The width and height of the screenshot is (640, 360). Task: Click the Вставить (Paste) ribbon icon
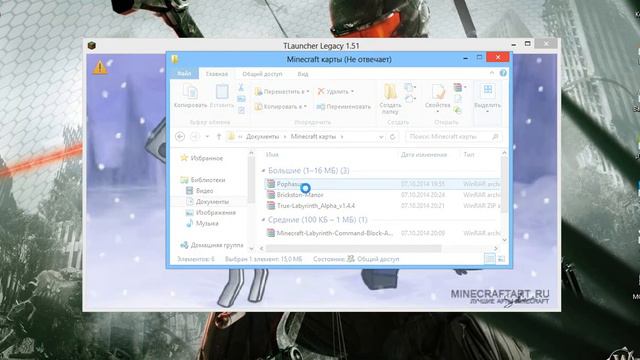pos(222,92)
